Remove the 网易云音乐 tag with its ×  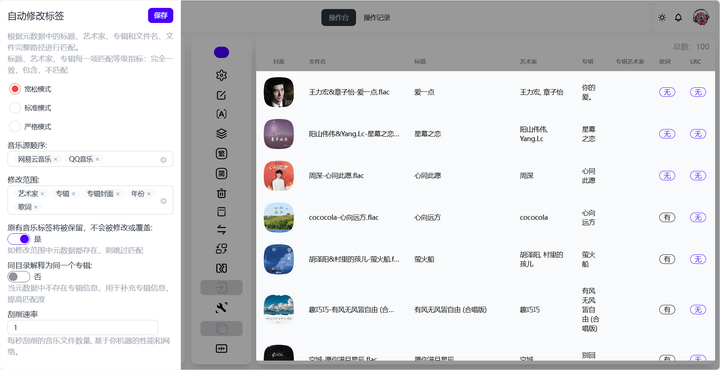pyautogui.click(x=56, y=159)
